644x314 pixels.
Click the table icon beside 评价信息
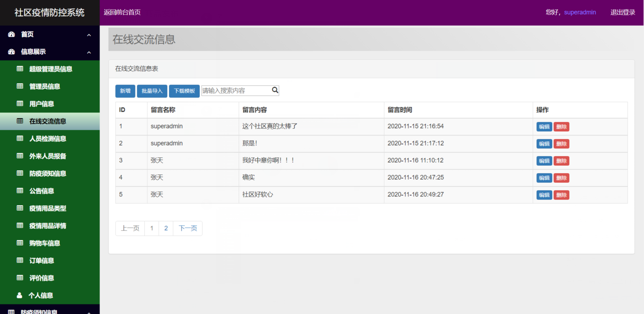(x=20, y=278)
